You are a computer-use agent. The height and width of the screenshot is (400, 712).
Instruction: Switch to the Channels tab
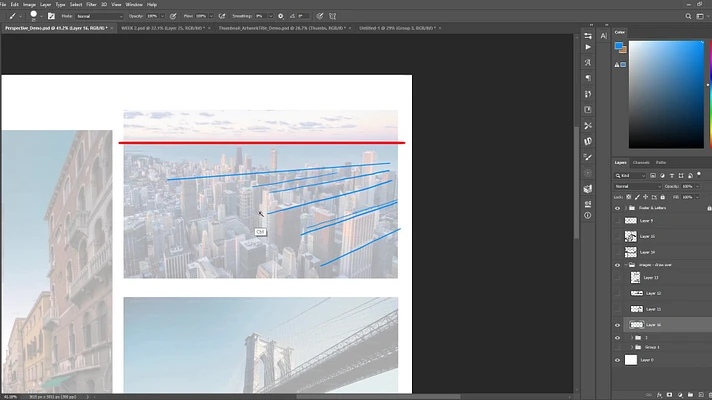click(641, 163)
